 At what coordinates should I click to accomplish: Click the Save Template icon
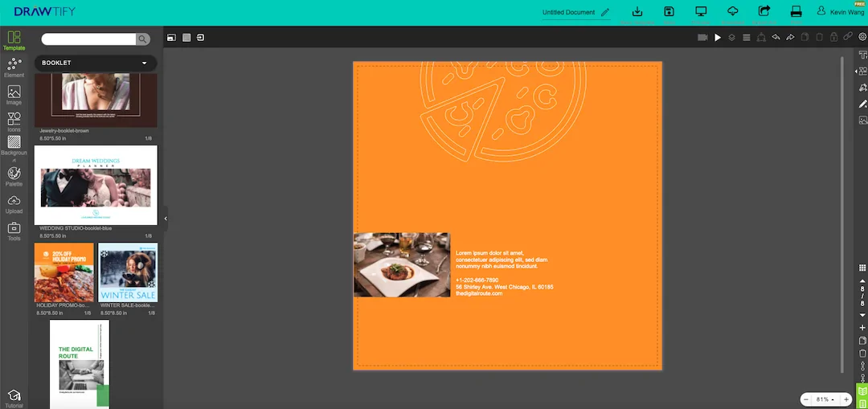click(637, 11)
